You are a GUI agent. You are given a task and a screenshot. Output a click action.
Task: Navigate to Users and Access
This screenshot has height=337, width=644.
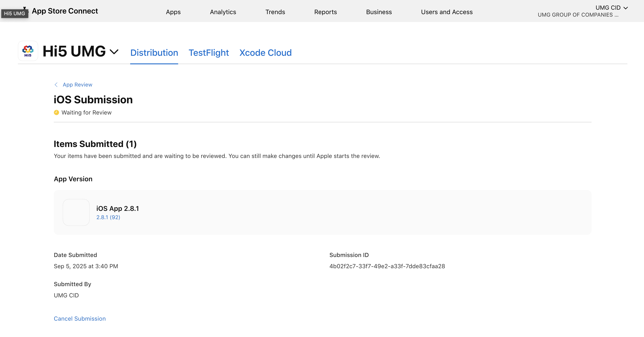pos(447,12)
